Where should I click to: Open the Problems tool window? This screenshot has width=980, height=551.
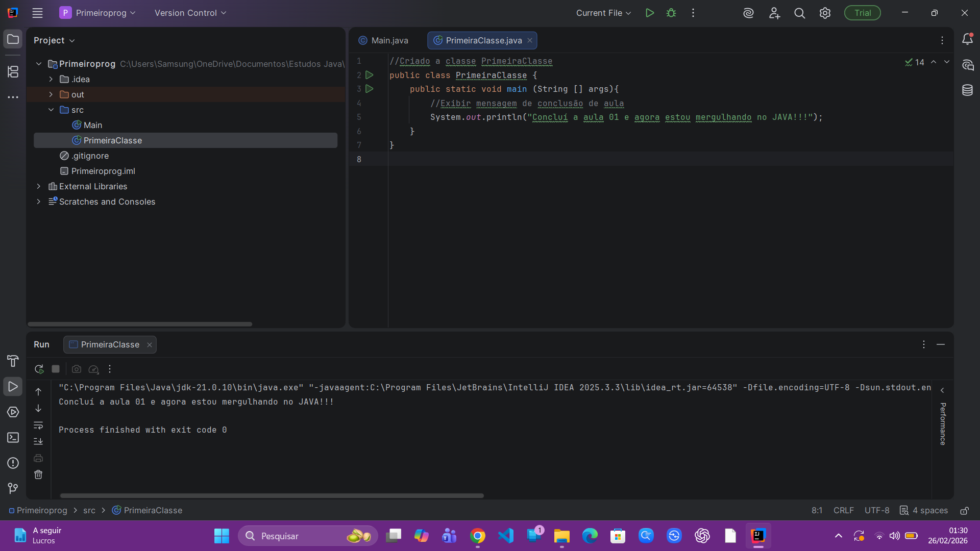[x=13, y=463]
